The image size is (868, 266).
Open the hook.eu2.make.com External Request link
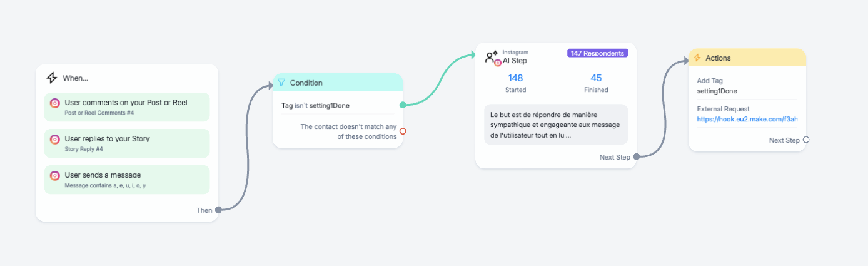747,119
